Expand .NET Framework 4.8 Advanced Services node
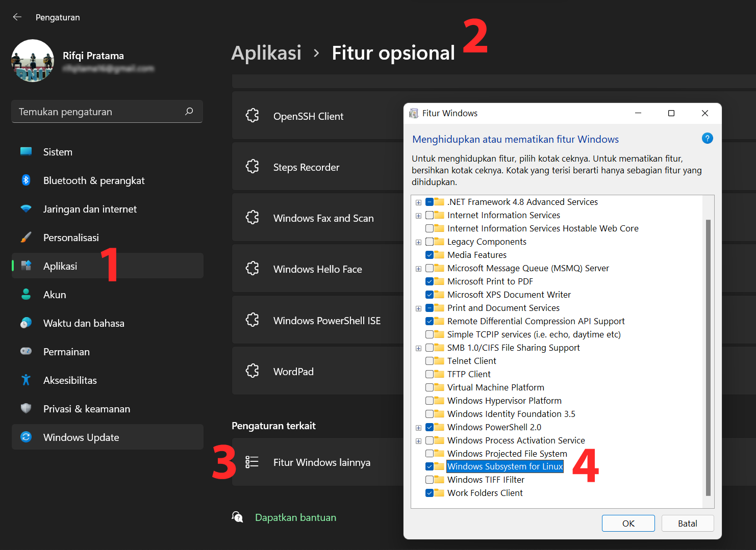 click(x=419, y=202)
